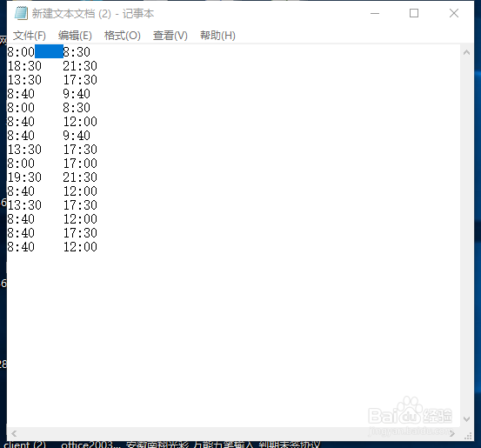Click the window resize grip corner
481x448 pixels.
pos(468,436)
